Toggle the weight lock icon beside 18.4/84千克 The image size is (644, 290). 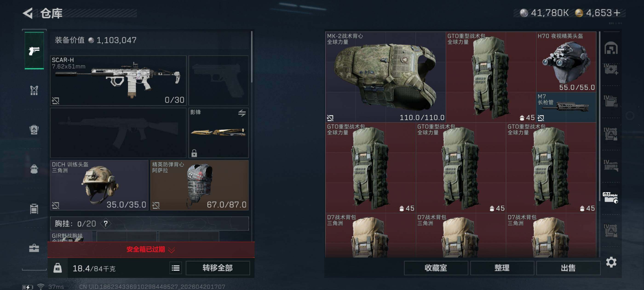tap(57, 268)
